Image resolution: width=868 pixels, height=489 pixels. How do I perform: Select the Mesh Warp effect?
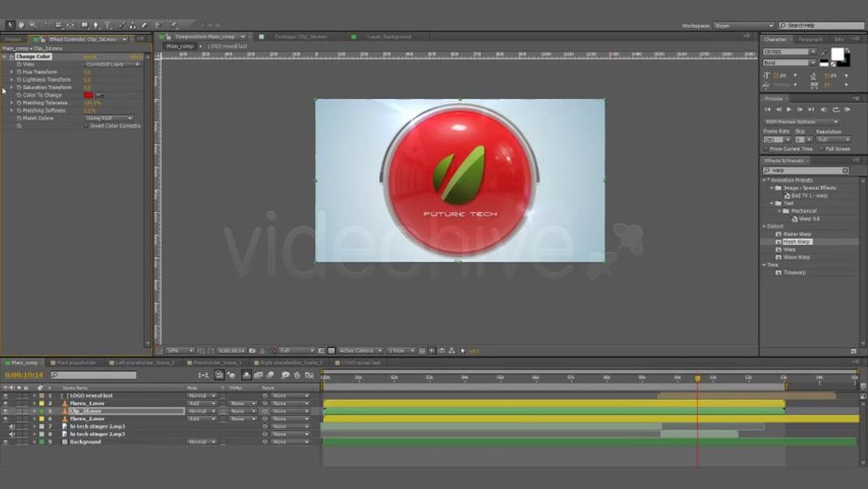[x=797, y=242]
